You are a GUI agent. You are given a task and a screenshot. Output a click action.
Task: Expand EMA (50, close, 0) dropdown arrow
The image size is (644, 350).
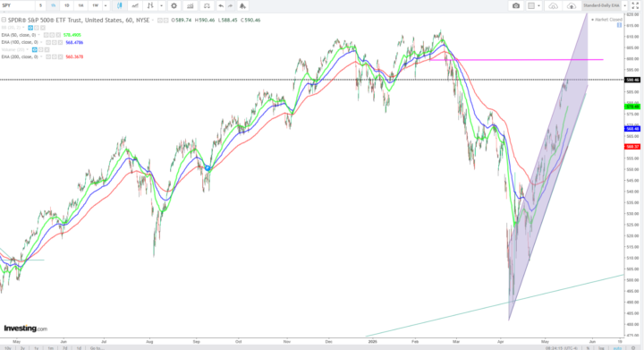coord(39,35)
